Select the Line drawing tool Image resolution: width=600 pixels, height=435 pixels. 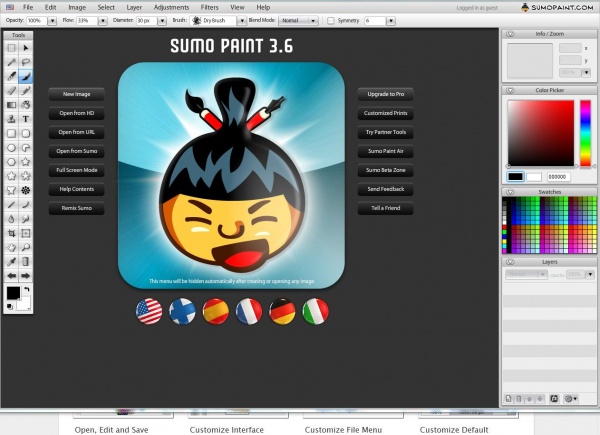click(x=11, y=205)
